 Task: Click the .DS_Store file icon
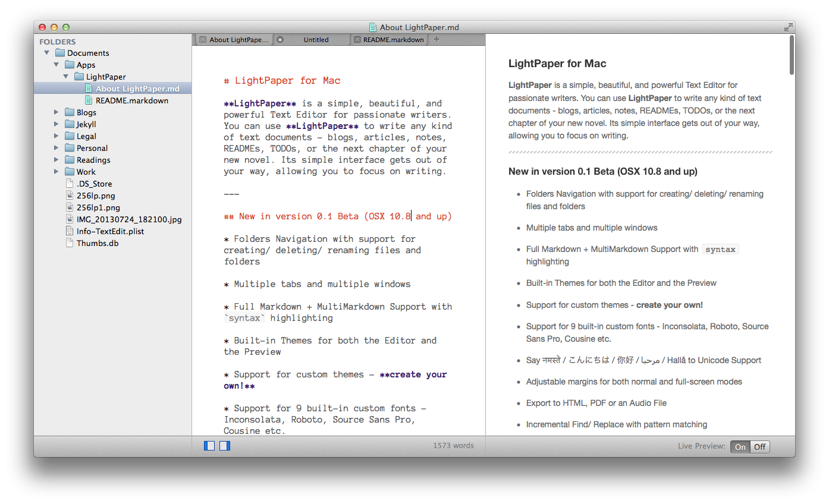(70, 184)
